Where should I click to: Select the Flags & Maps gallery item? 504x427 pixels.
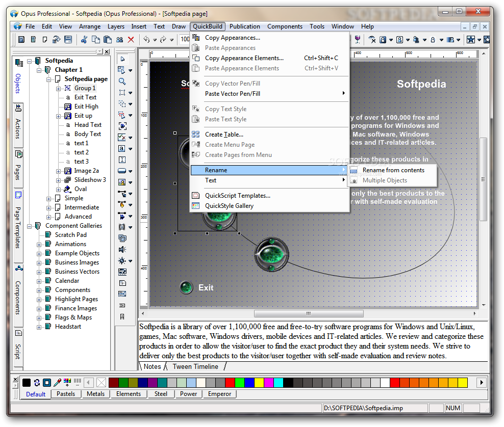click(73, 317)
